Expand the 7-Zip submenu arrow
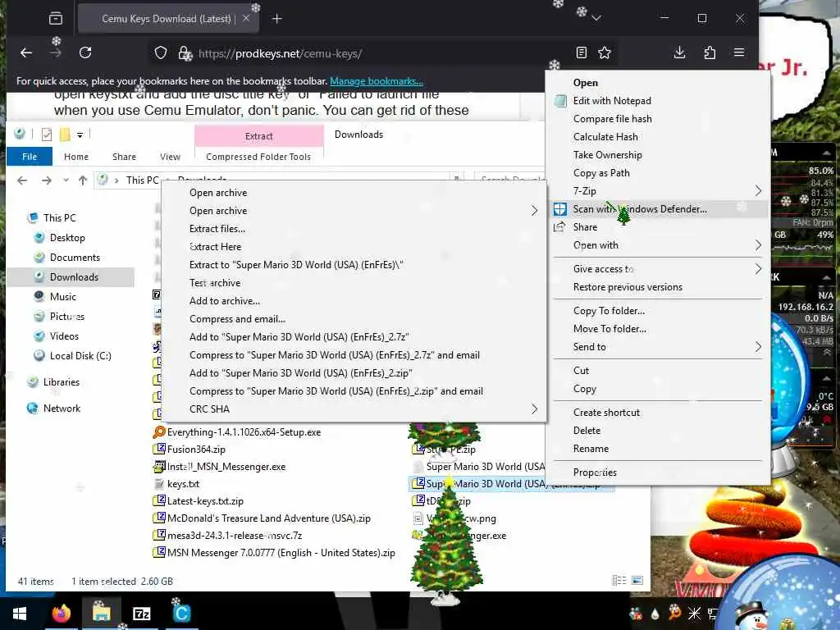 (758, 190)
